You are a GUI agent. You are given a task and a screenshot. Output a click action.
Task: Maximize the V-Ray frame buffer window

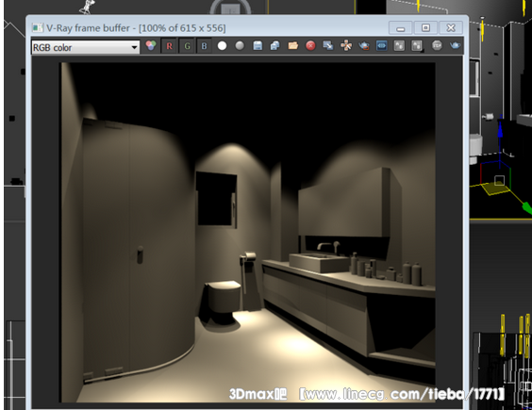click(x=425, y=28)
